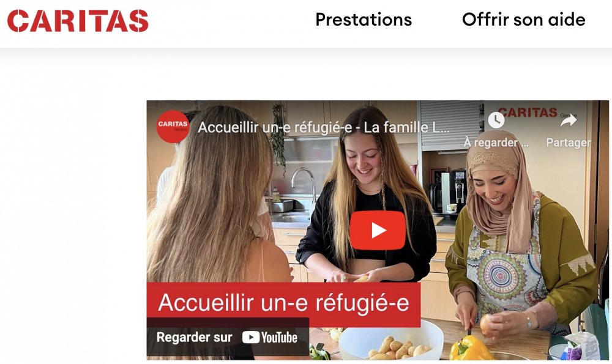Click the 'À regarder ...' label
The width and height of the screenshot is (612, 364).
496,143
